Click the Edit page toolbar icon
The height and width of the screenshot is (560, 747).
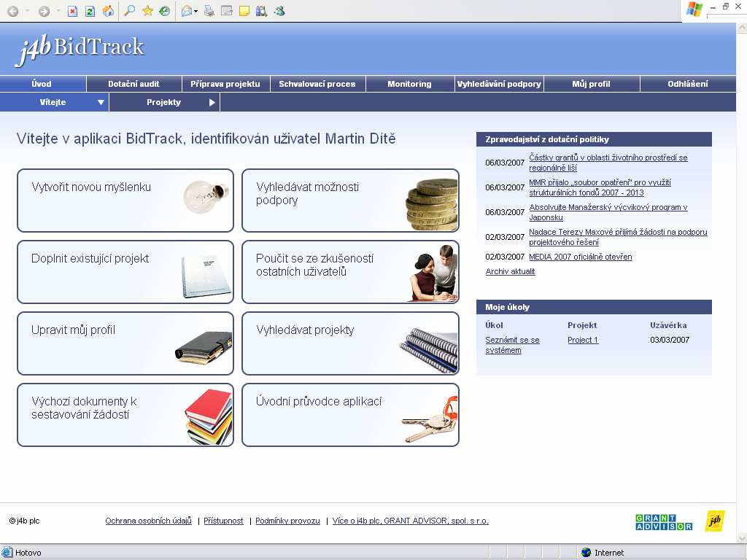tap(227, 11)
